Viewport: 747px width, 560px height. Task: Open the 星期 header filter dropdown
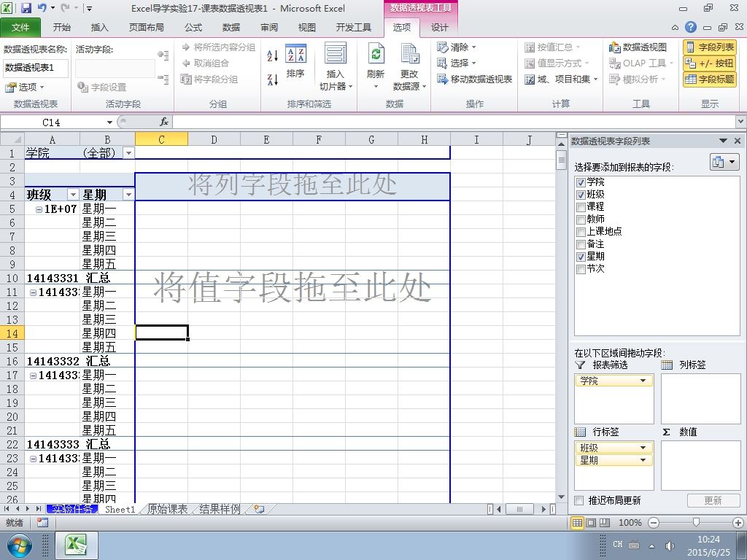128,194
